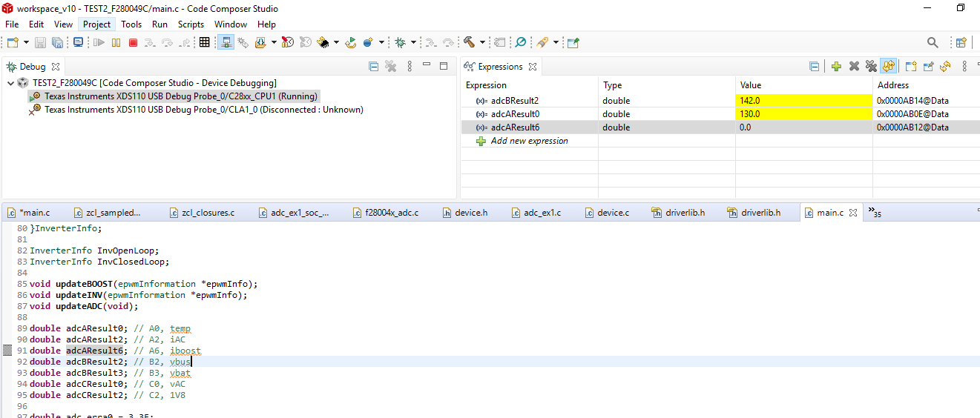Click the Refresh icon in Expressions view
The width and height of the screenshot is (980, 418).
[945, 66]
